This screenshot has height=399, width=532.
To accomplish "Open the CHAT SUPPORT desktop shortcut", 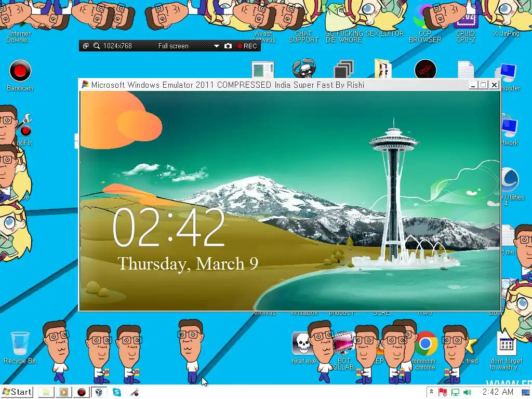I will point(303,36).
